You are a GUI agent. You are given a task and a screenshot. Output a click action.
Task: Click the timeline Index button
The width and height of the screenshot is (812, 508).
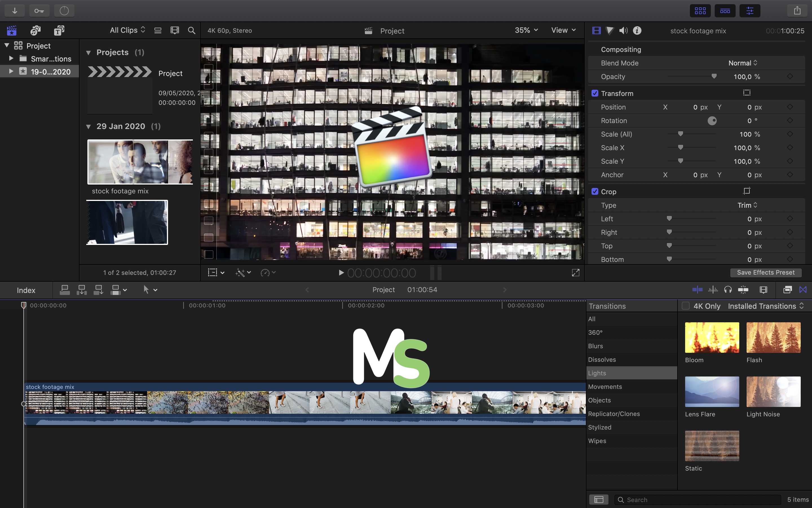pyautogui.click(x=26, y=290)
